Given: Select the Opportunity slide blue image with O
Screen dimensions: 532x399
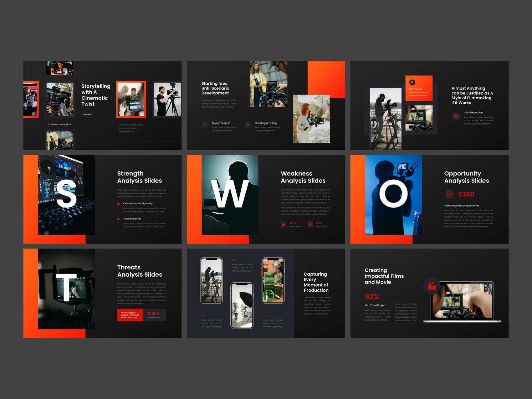Looking at the screenshot, I should (x=393, y=195).
